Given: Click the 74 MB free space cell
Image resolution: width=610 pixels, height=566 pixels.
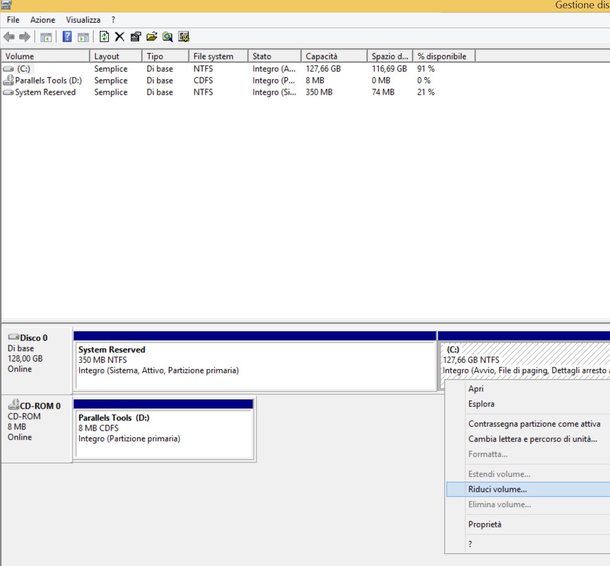Looking at the screenshot, I should (x=383, y=92).
